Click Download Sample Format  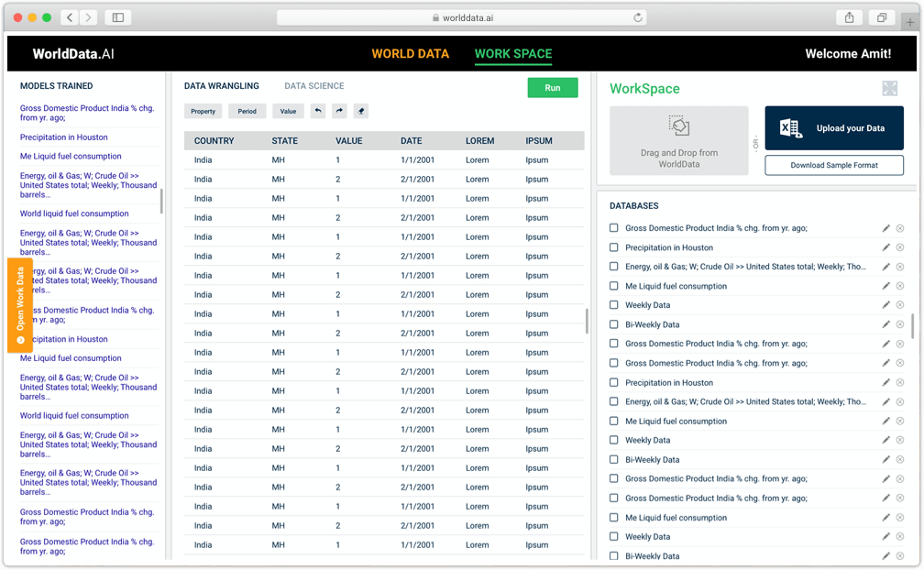(833, 165)
